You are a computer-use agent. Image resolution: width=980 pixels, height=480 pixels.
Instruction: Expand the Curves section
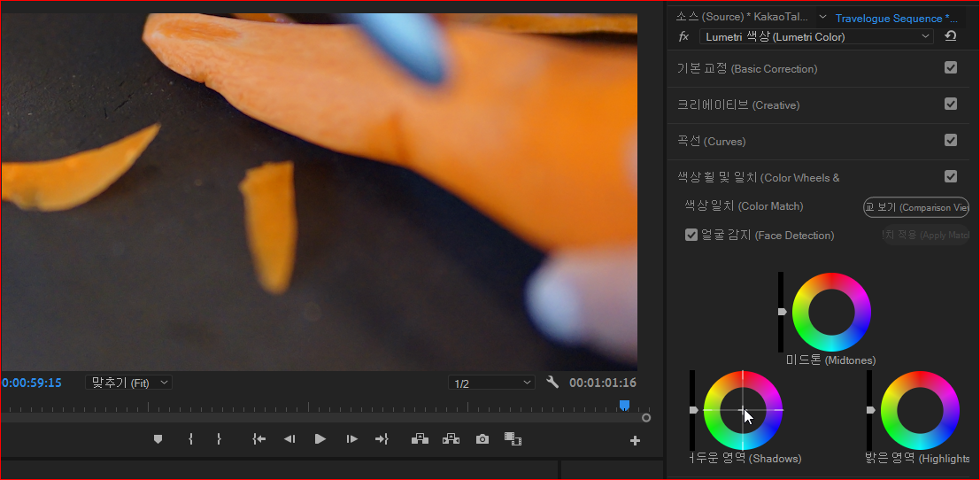711,141
